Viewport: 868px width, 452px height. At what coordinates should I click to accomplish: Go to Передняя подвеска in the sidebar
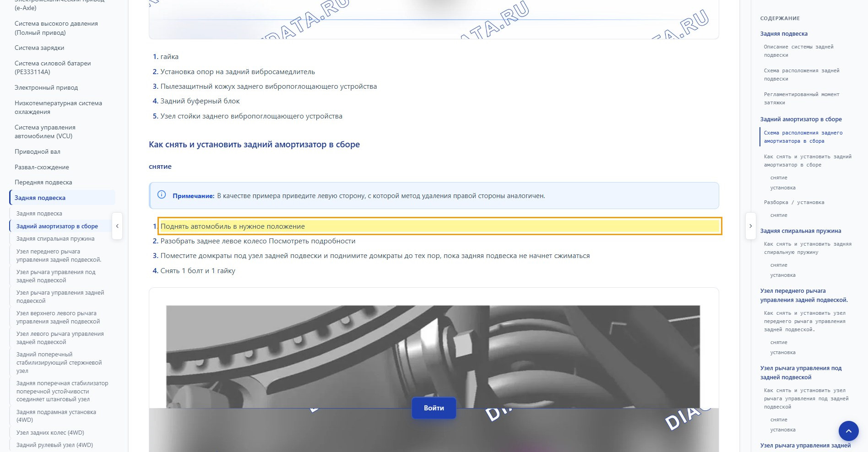click(x=43, y=182)
